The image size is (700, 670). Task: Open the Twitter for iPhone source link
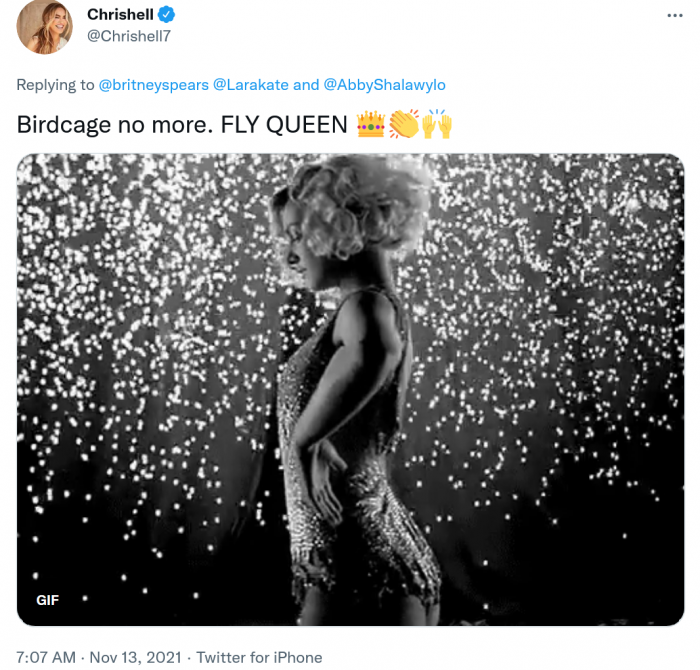259,657
